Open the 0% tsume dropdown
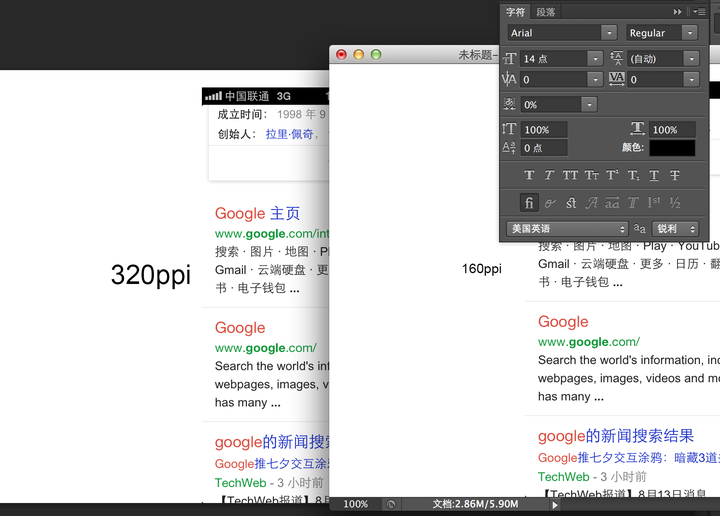This screenshot has width=720, height=516. pos(589,105)
